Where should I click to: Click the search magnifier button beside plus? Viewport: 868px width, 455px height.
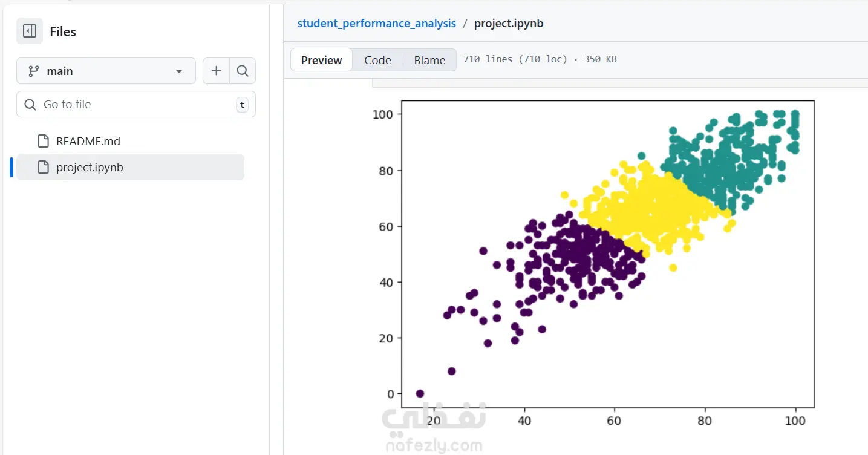pyautogui.click(x=243, y=71)
